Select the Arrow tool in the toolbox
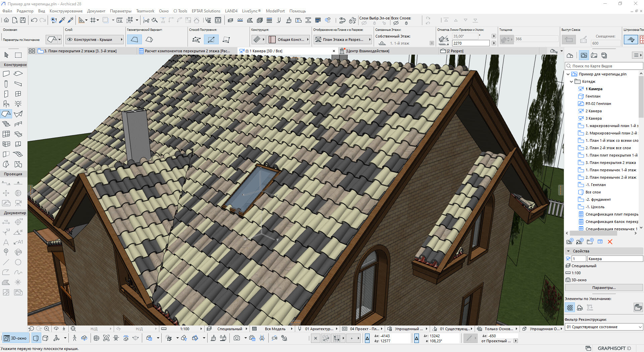Screen dimensions: 644x352 tap(6, 55)
